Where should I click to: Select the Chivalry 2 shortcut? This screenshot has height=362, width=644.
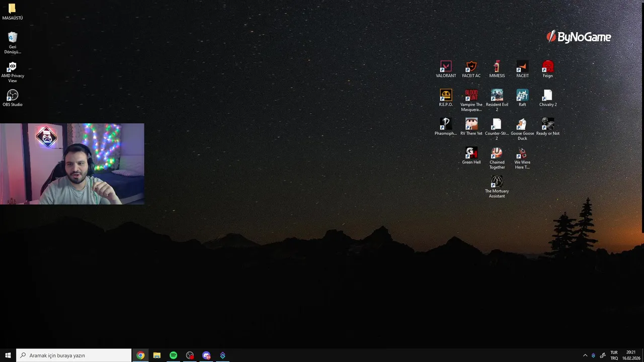click(548, 98)
